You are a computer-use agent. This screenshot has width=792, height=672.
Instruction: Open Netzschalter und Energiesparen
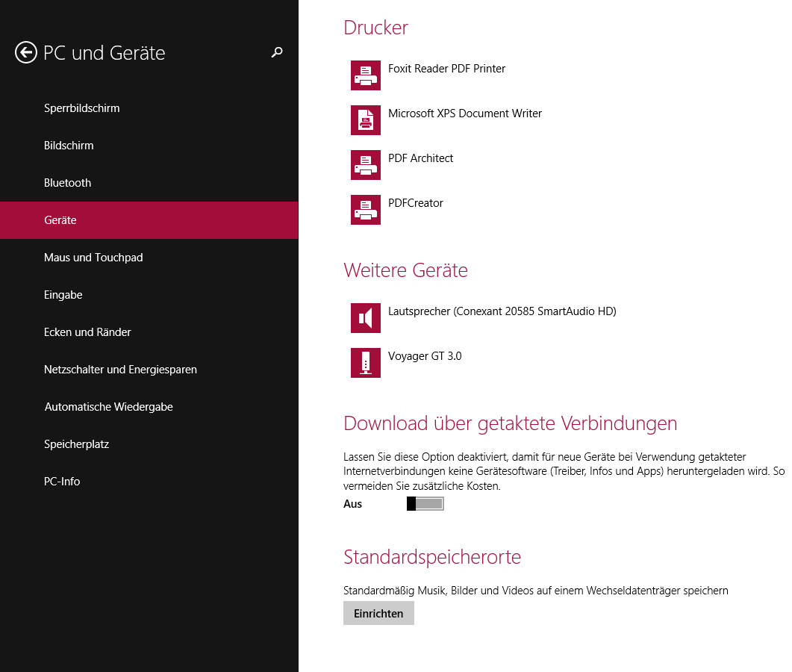[120, 370]
